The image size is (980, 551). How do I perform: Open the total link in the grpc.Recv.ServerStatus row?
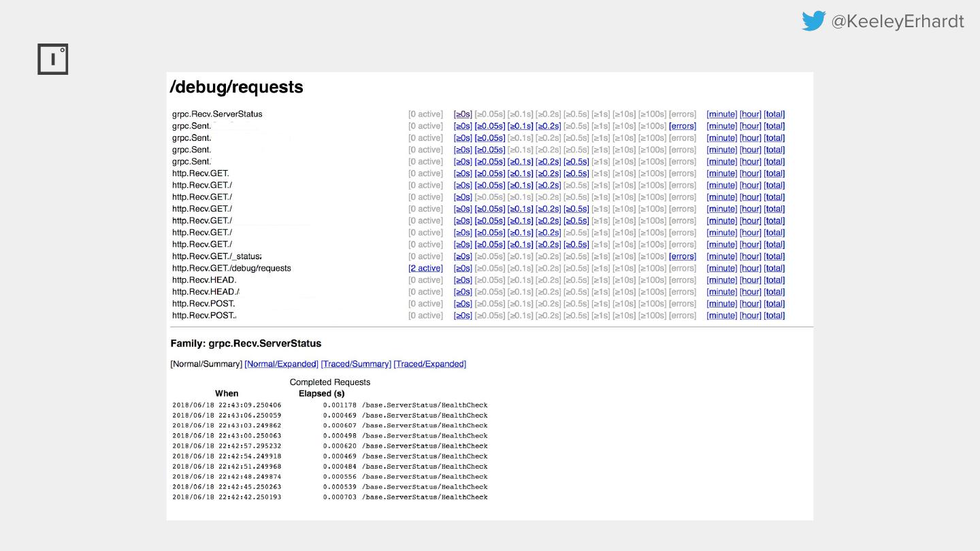774,114
